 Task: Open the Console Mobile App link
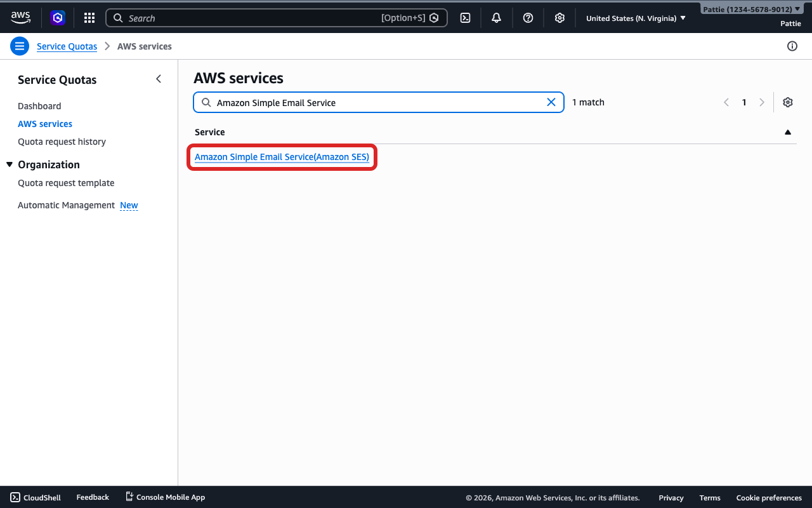[x=165, y=497]
